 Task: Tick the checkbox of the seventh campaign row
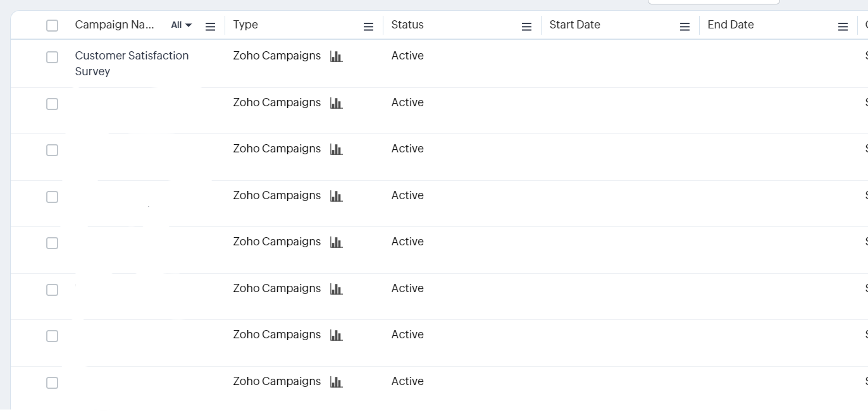coord(52,336)
